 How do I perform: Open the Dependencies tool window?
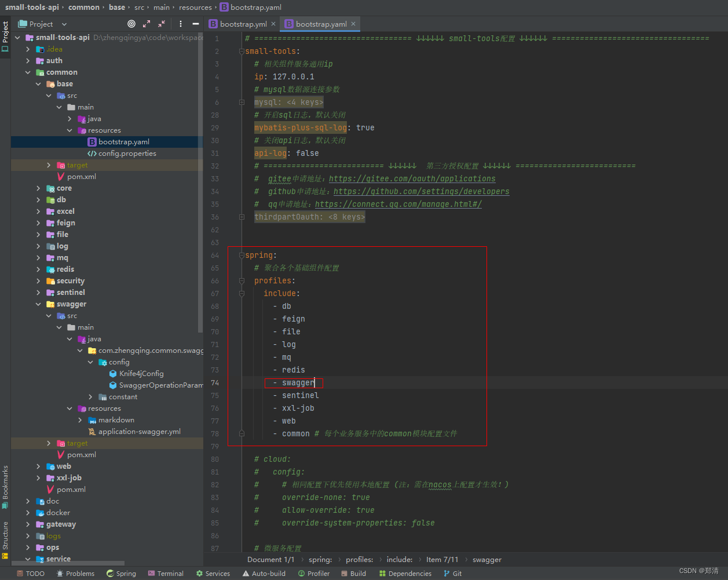405,574
